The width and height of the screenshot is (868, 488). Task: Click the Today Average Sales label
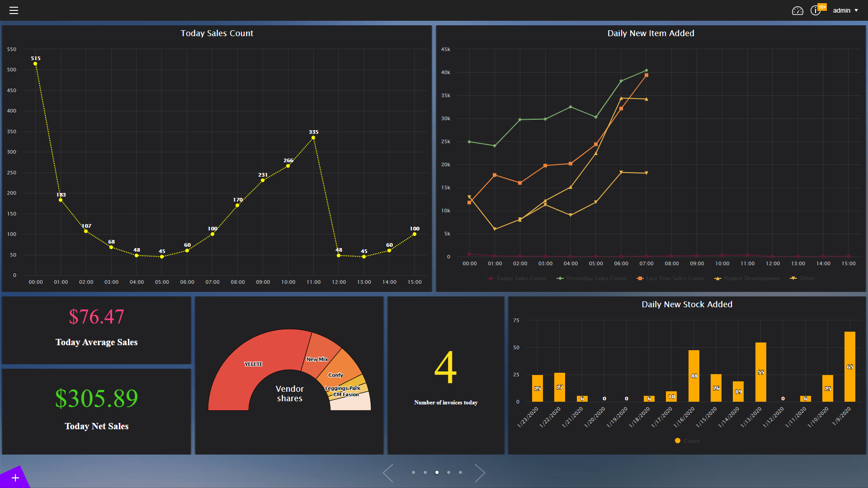click(x=96, y=342)
